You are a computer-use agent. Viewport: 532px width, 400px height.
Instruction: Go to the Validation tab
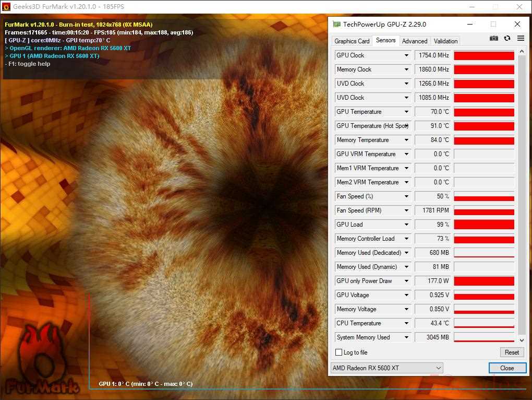click(x=445, y=41)
